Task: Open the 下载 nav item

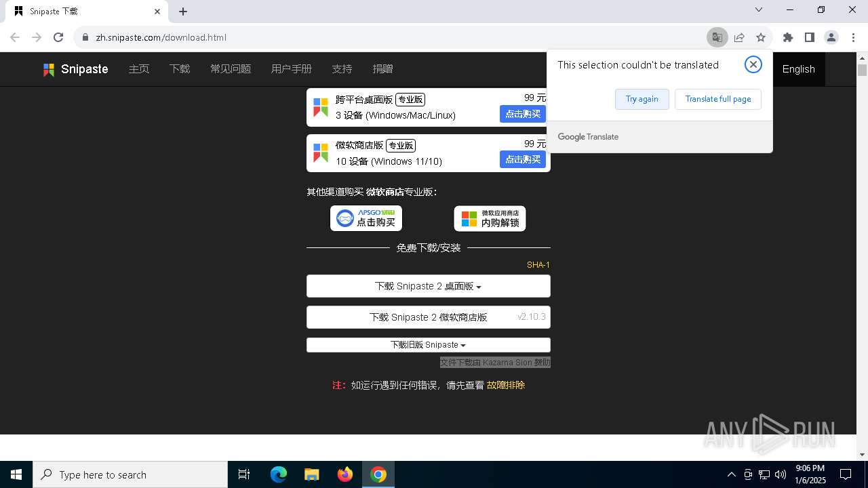Action: [180, 69]
